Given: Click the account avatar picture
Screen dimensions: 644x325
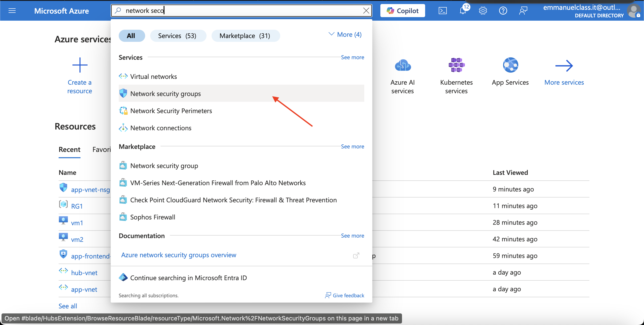Looking at the screenshot, I should [634, 11].
